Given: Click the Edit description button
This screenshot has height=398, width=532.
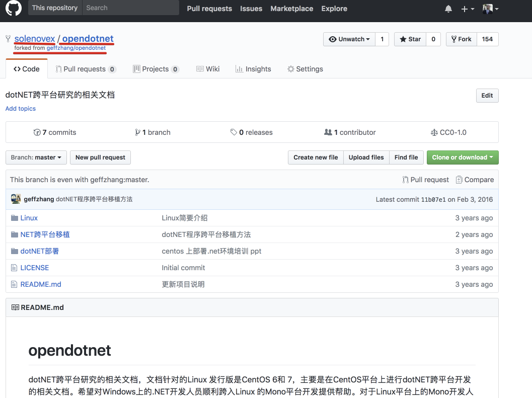Looking at the screenshot, I should point(487,95).
